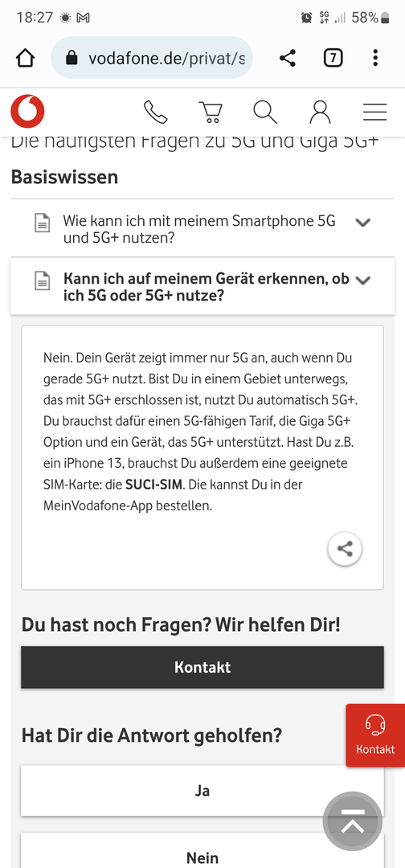This screenshot has width=405, height=868.
Task: Click the black Kontakt button
Action: [x=202, y=667]
